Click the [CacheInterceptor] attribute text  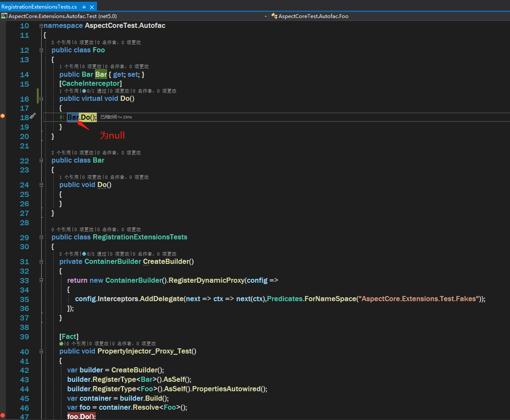[x=91, y=84]
